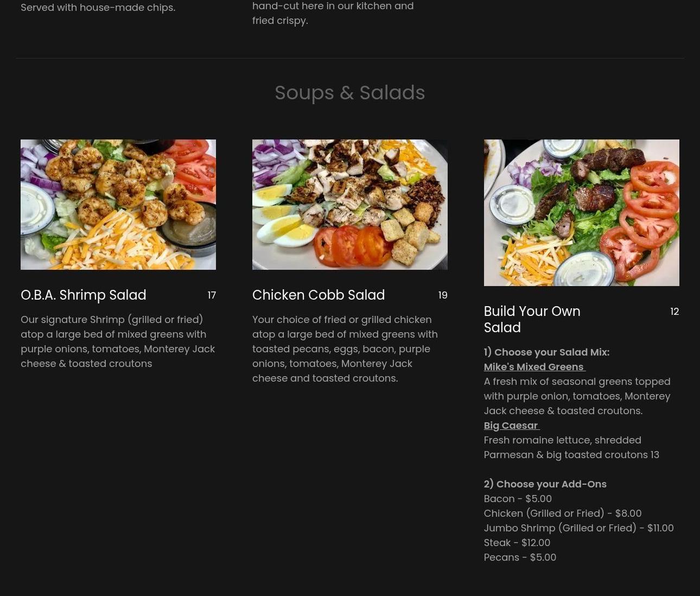Click the Bacon - $5.00 add-on line
This screenshot has width=700, height=596.
pyautogui.click(x=518, y=499)
